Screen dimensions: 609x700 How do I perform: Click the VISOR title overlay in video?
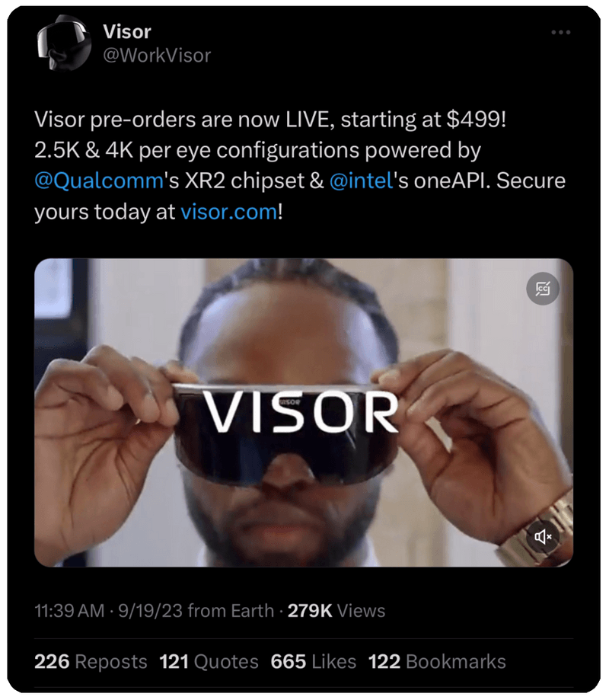[x=301, y=411]
